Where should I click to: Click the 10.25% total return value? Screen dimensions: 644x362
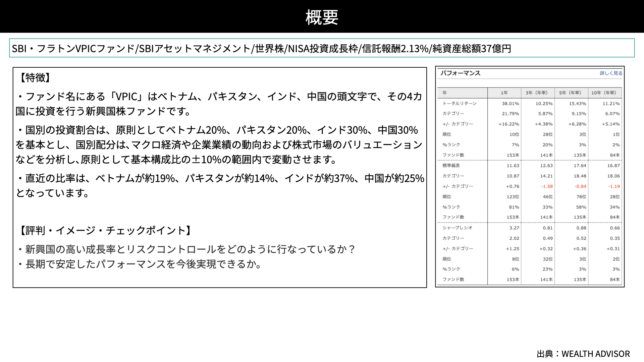[544, 104]
